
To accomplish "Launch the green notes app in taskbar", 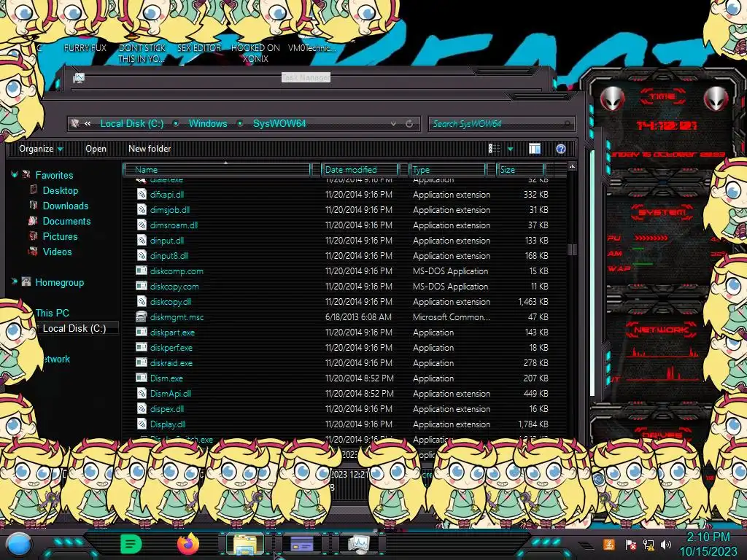I will 131,544.
